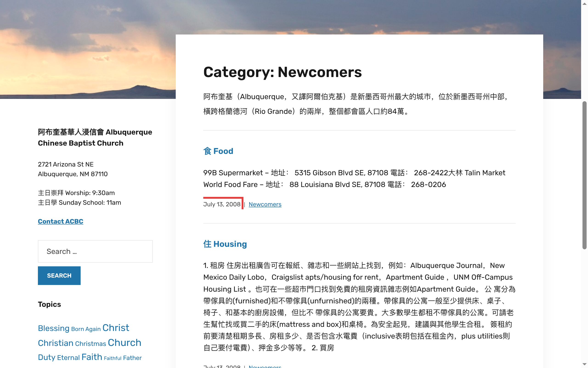This screenshot has height=368, width=588.
Task: Open the Christian topic tag
Action: [x=56, y=343]
